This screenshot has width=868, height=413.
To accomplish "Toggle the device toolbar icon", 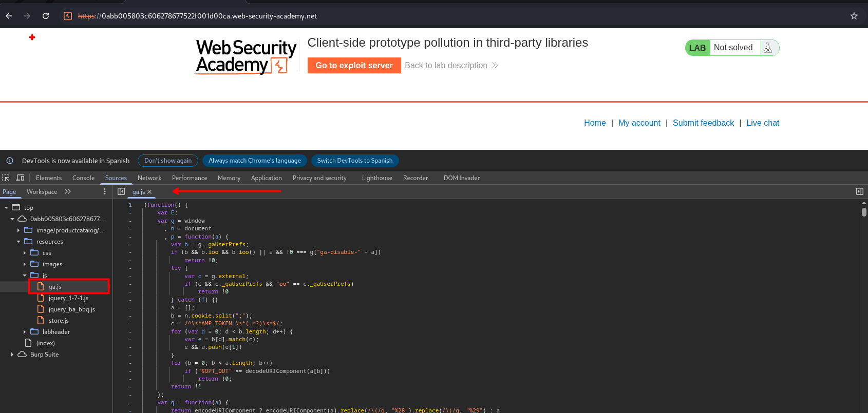I will (x=20, y=178).
